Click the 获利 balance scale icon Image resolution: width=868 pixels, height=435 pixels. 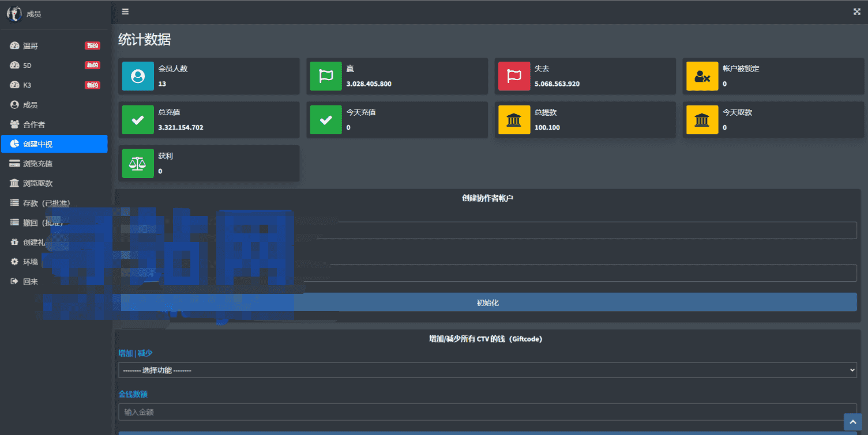click(138, 164)
